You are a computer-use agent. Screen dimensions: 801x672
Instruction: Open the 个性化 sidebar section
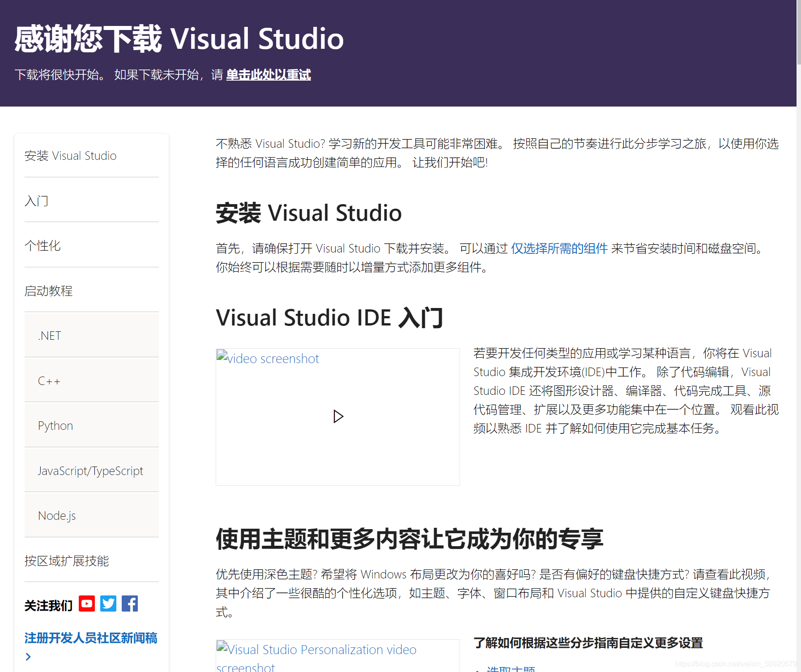pos(43,246)
